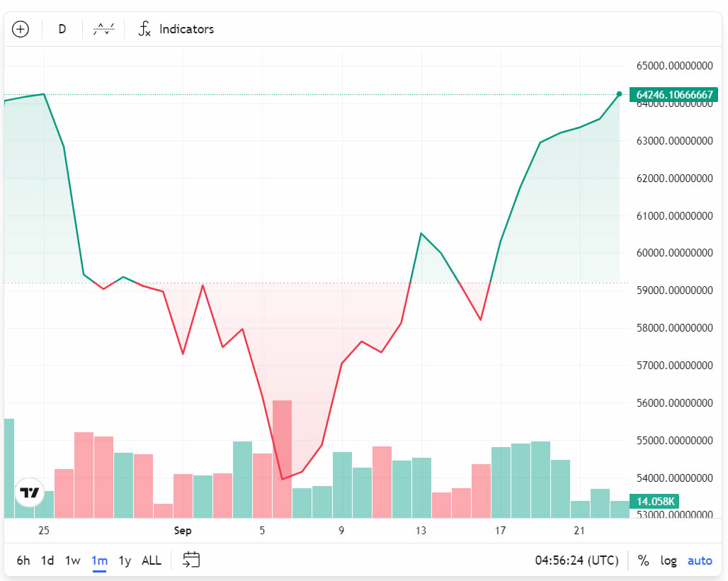Image resolution: width=728 pixels, height=581 pixels.
Task: Switch to the 1d timeframe
Action: [47, 560]
